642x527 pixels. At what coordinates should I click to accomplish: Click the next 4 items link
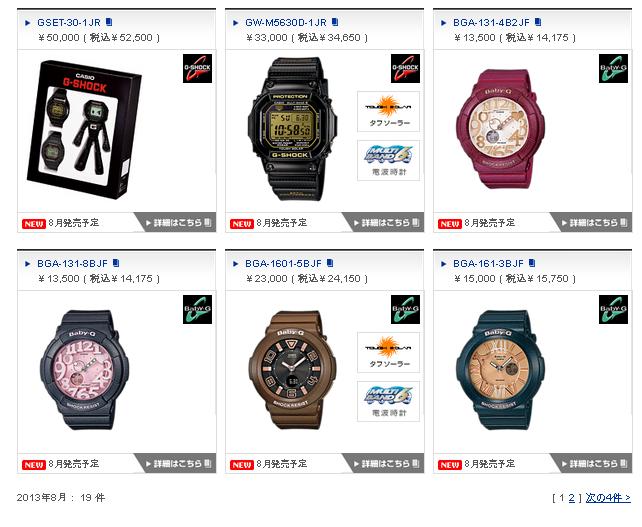pyautogui.click(x=608, y=498)
